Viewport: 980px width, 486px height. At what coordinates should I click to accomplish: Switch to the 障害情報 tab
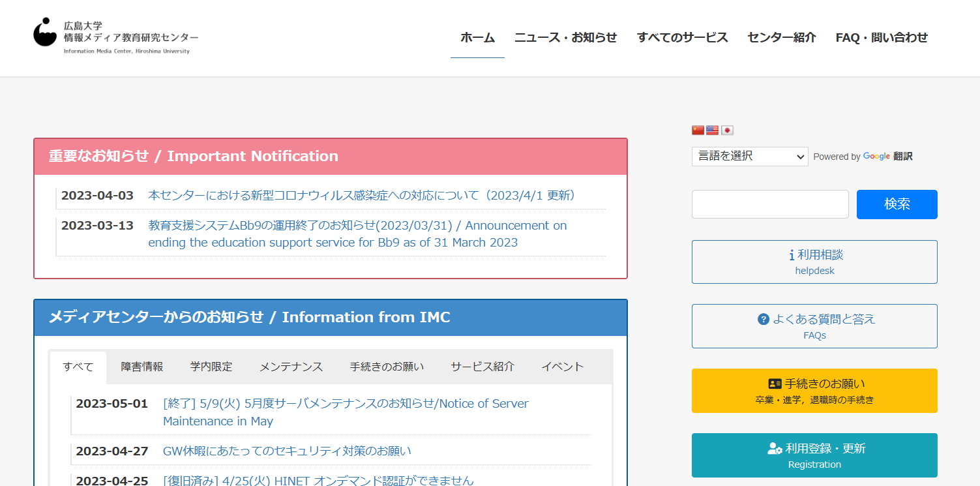point(142,367)
